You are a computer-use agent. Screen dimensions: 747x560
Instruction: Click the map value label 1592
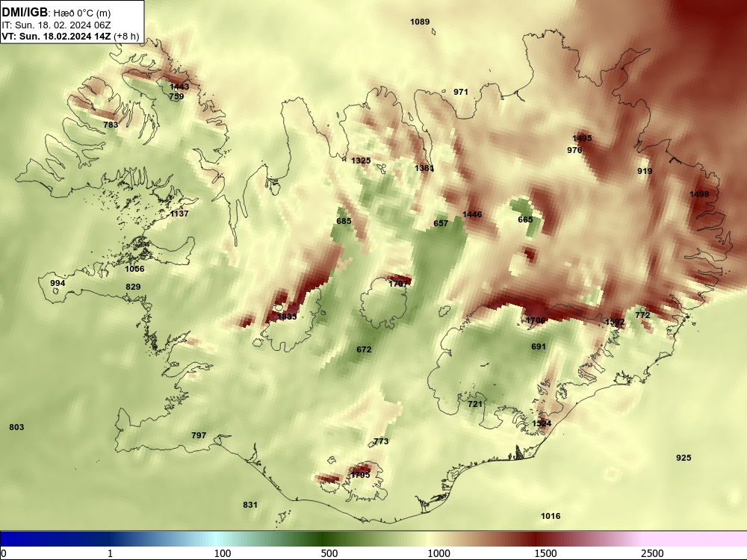click(615, 323)
